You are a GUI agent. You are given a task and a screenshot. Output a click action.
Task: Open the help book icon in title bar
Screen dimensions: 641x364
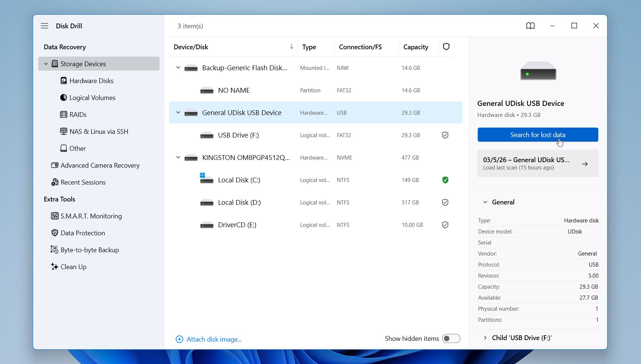click(x=530, y=26)
